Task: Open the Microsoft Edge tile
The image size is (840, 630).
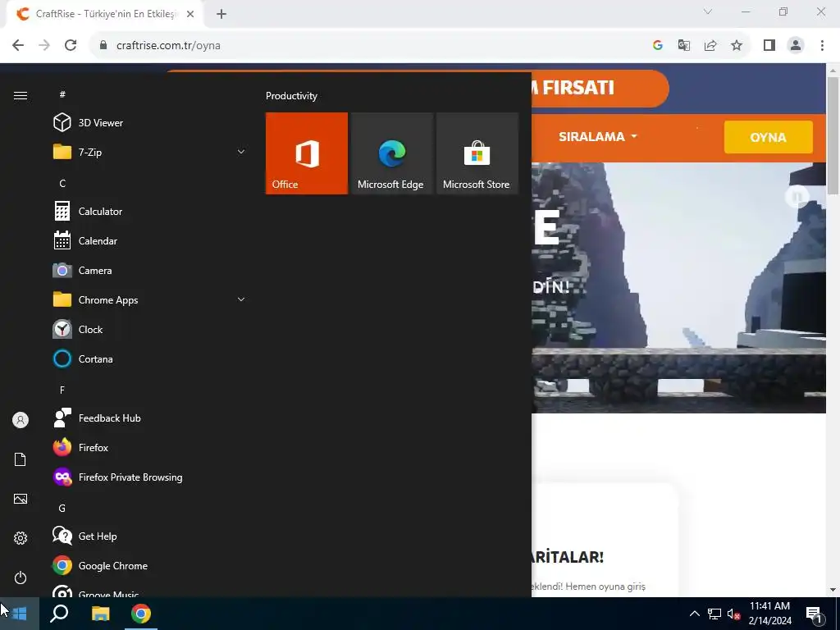Action: (391, 153)
